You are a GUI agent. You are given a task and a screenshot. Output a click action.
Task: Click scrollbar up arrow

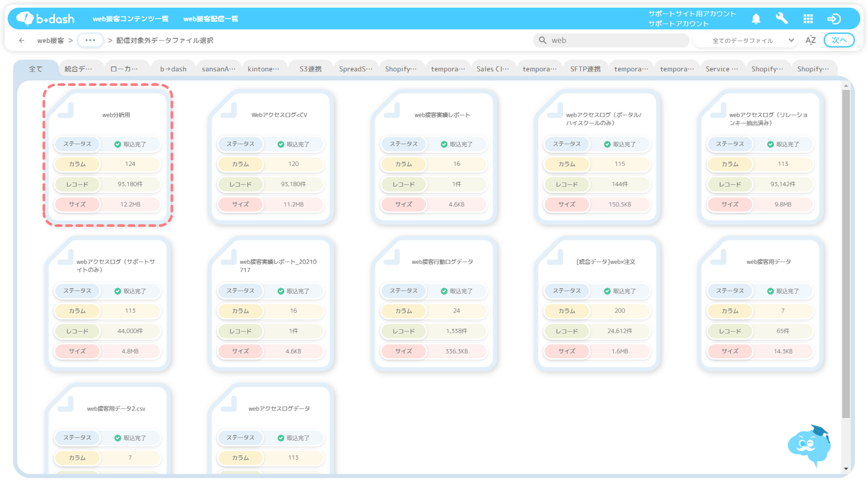click(846, 86)
